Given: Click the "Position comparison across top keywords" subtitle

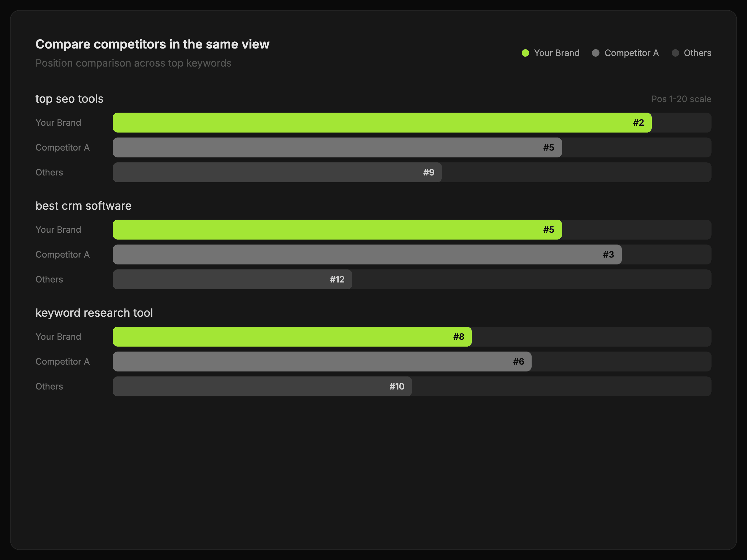Looking at the screenshot, I should click(134, 63).
